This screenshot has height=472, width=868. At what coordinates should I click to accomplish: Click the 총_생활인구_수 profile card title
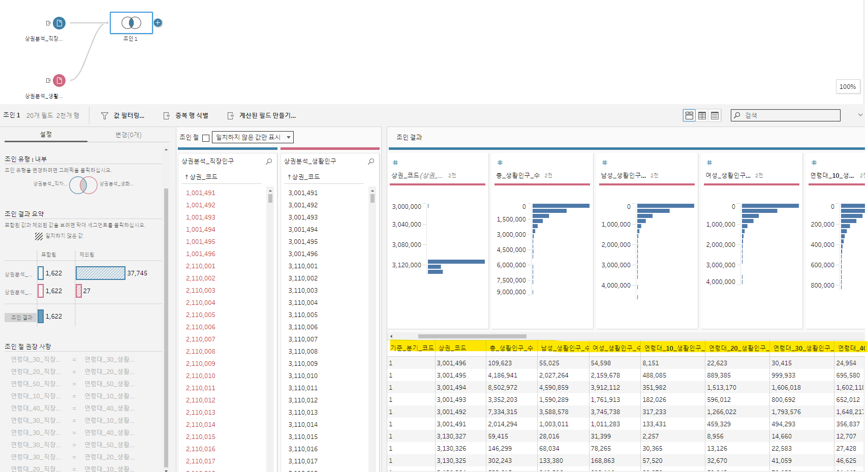(x=518, y=175)
